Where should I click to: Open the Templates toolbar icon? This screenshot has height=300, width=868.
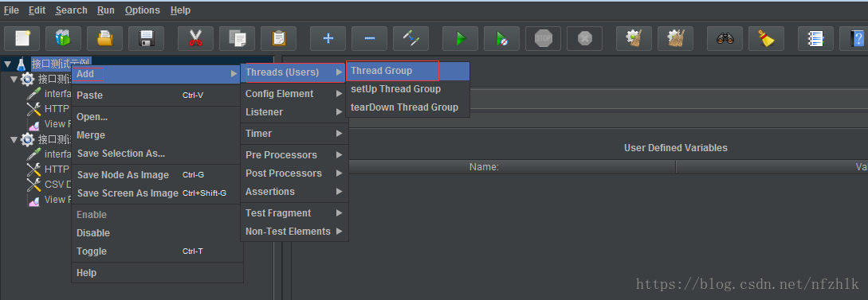click(x=63, y=39)
